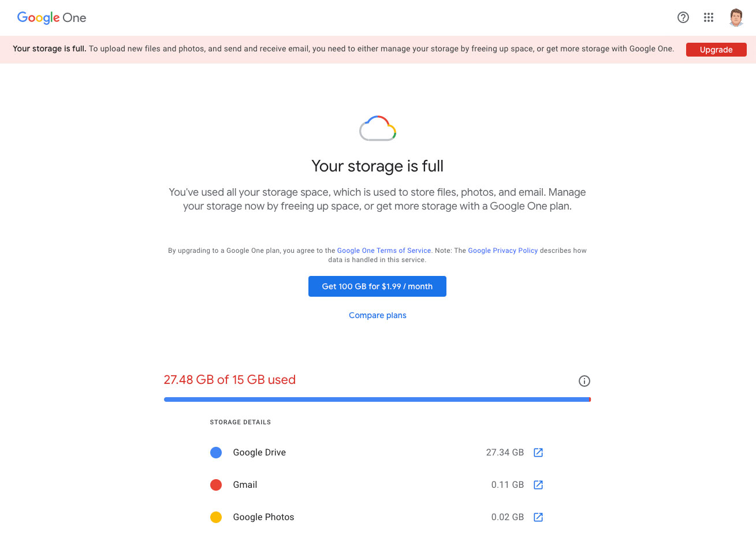This screenshot has width=756, height=549.
Task: Click the red Upgrade button
Action: (x=716, y=50)
